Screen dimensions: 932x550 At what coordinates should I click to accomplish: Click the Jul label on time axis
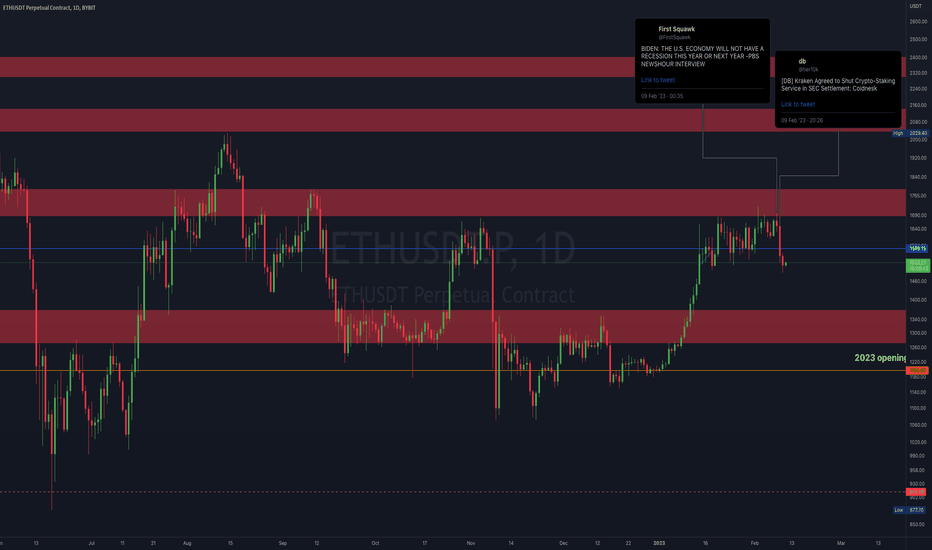91,543
